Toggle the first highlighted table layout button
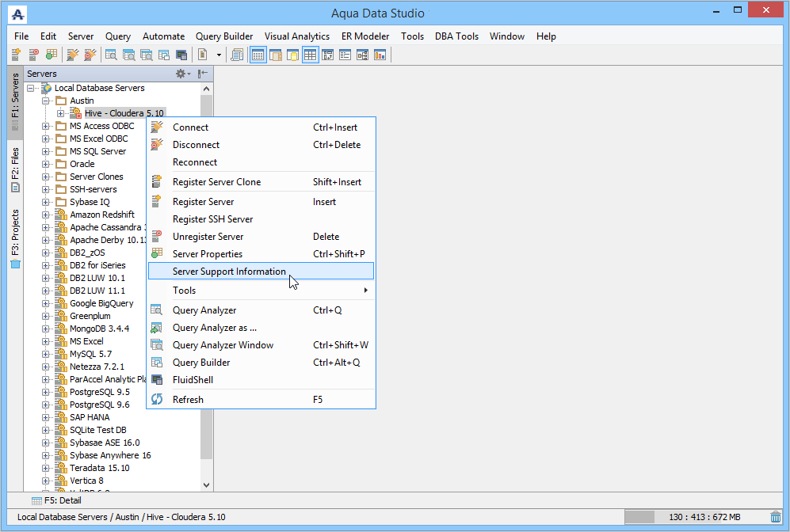Viewport: 790px width, 532px height. click(x=258, y=55)
